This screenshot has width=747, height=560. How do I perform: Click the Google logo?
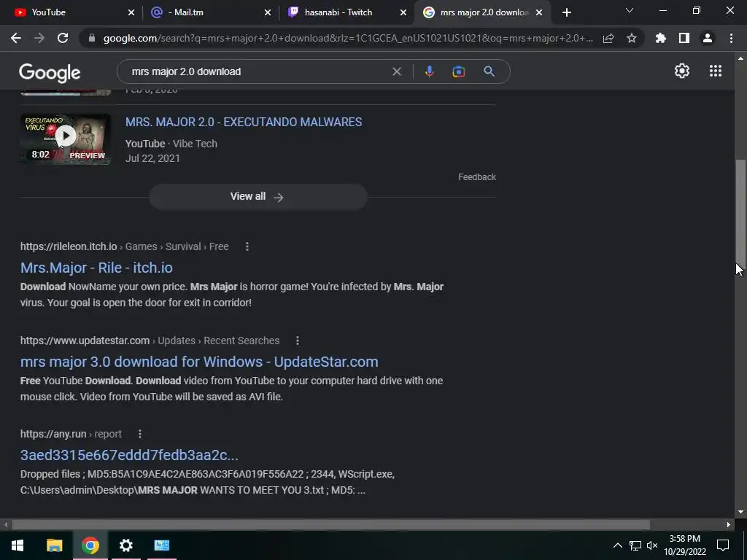(50, 72)
